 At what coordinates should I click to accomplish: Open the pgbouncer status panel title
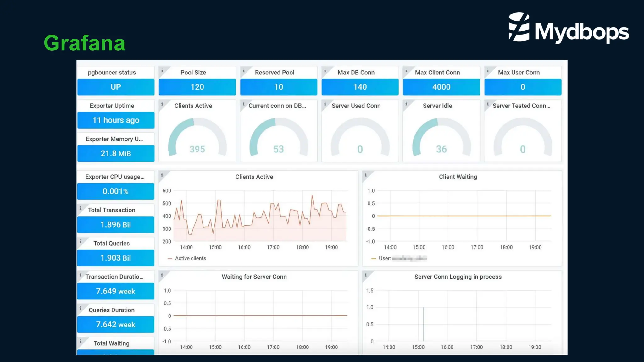[x=112, y=73]
